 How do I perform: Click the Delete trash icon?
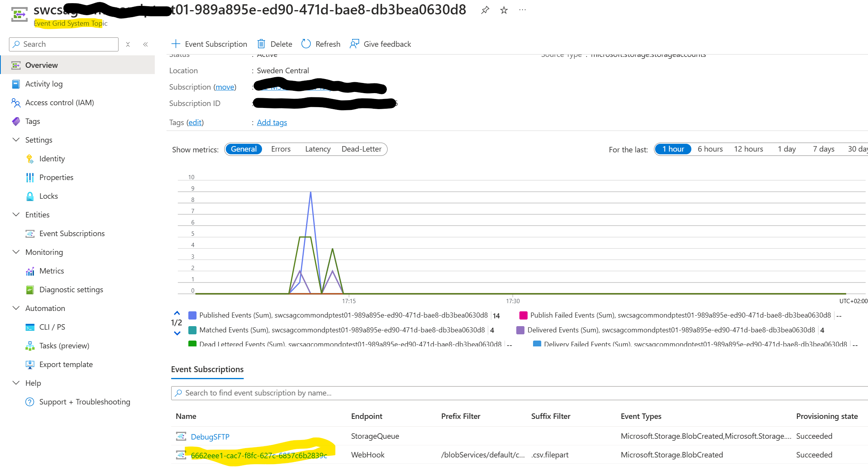tap(261, 44)
